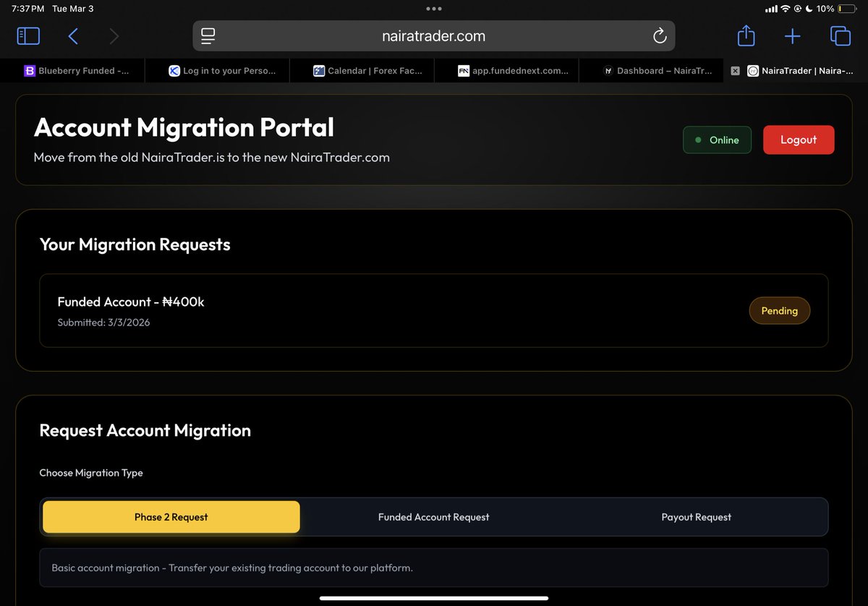
Task: Switch to Calendar | Forex Fac... tab
Action: (x=362, y=71)
